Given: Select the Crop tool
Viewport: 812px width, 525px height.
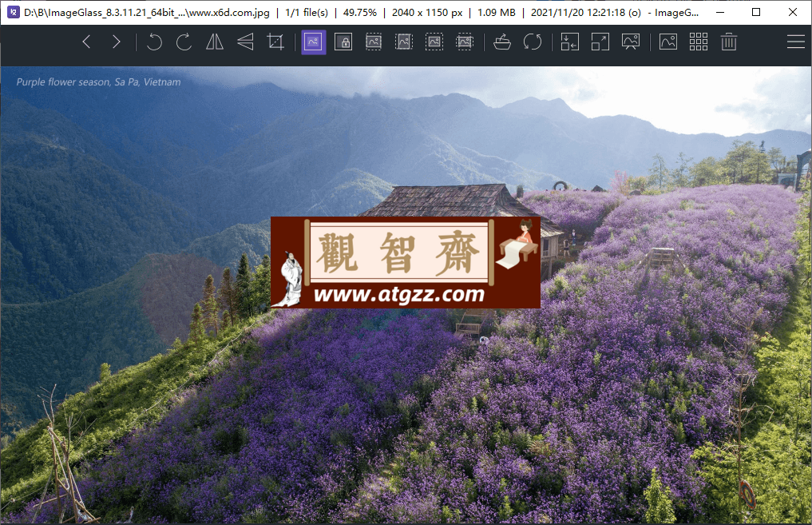Looking at the screenshot, I should 275,42.
